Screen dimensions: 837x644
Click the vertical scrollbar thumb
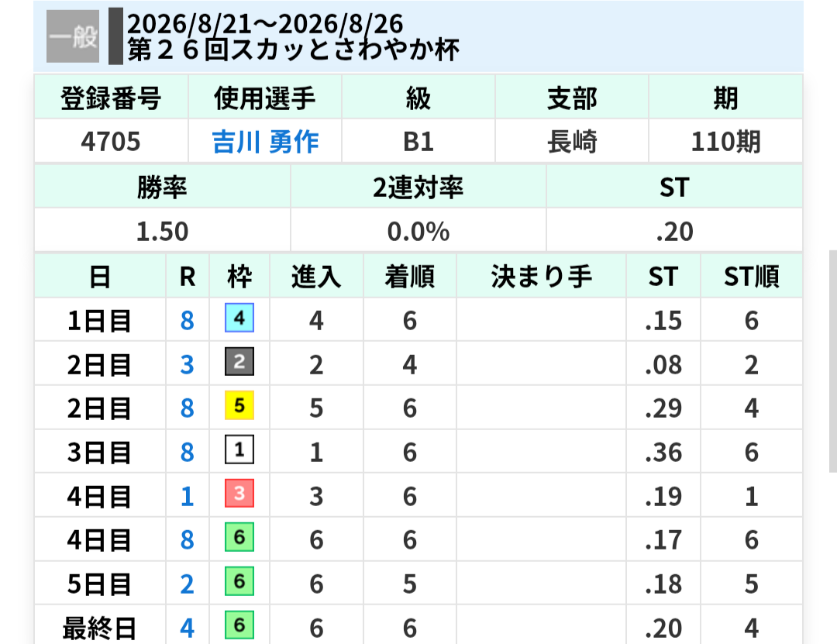pyautogui.click(x=832, y=361)
